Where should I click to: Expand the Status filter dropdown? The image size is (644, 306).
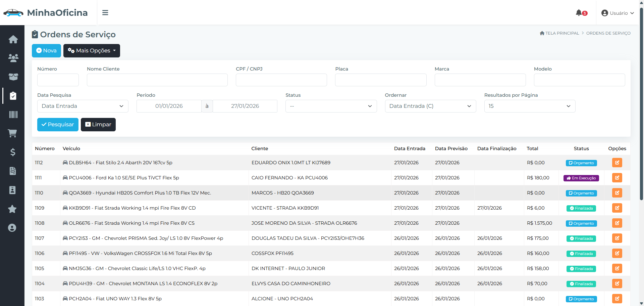[x=331, y=106]
